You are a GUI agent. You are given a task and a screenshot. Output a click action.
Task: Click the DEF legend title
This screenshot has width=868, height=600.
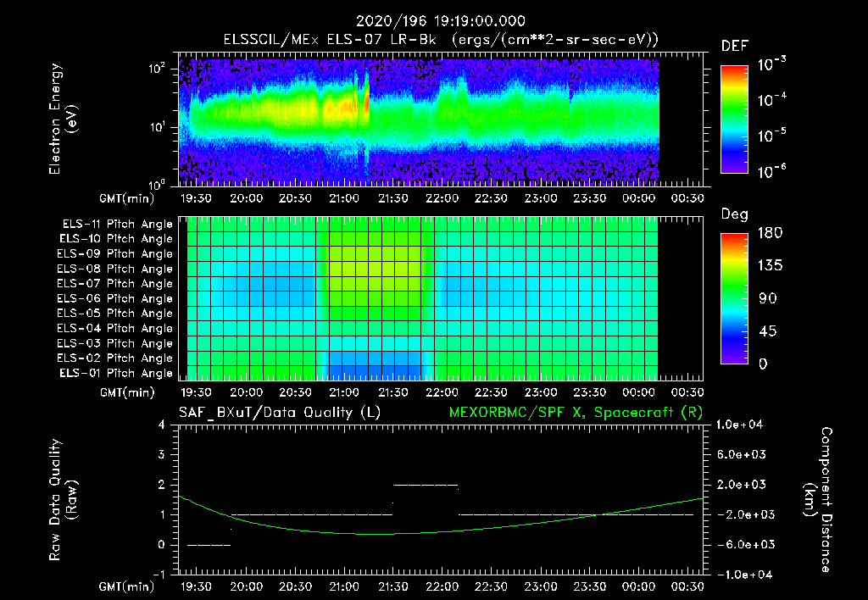735,47
